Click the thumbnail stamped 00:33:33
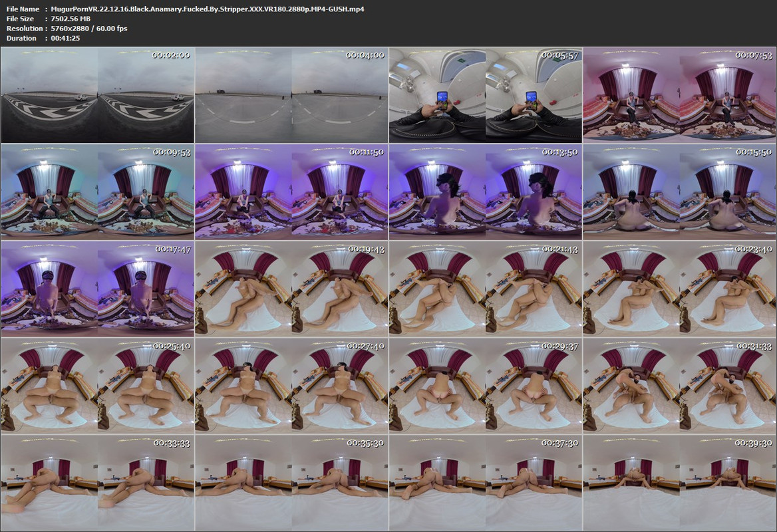This screenshot has width=777, height=532. pos(98,483)
